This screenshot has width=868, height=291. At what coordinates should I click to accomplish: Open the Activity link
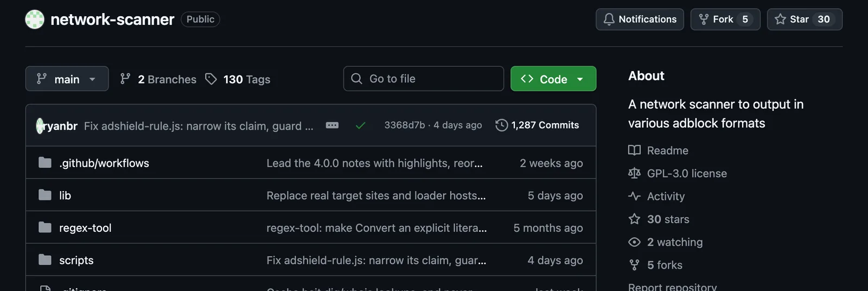tap(666, 196)
